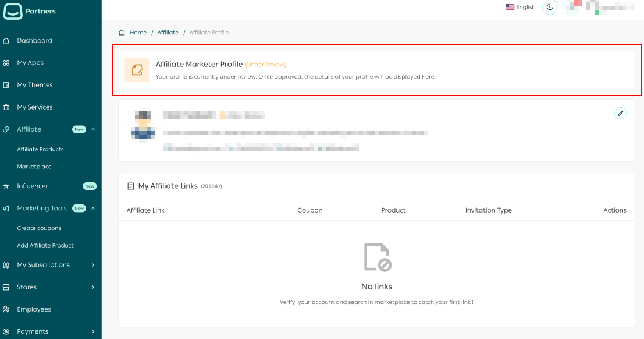Expand the Stores sidebar menu
Screen dimensions: 644x339
(93, 287)
